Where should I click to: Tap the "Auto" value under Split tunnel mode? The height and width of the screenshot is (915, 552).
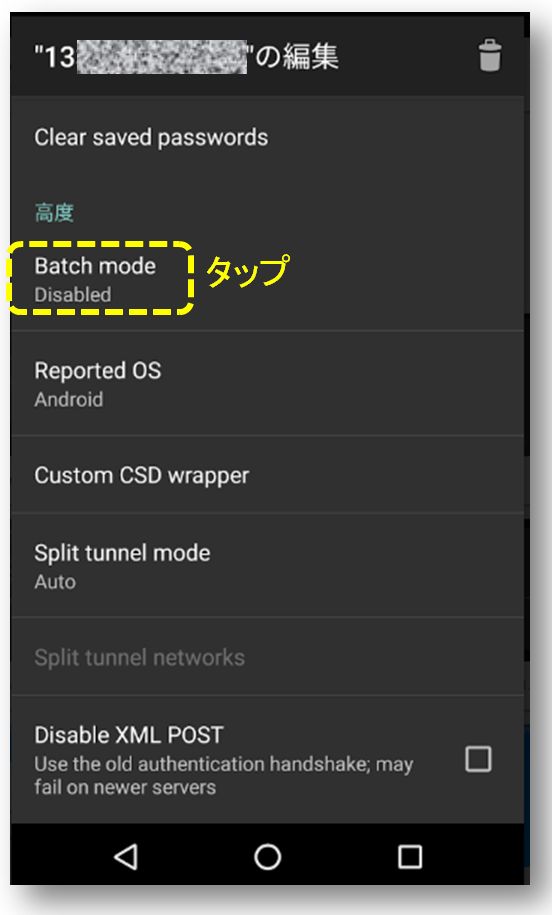point(55,581)
